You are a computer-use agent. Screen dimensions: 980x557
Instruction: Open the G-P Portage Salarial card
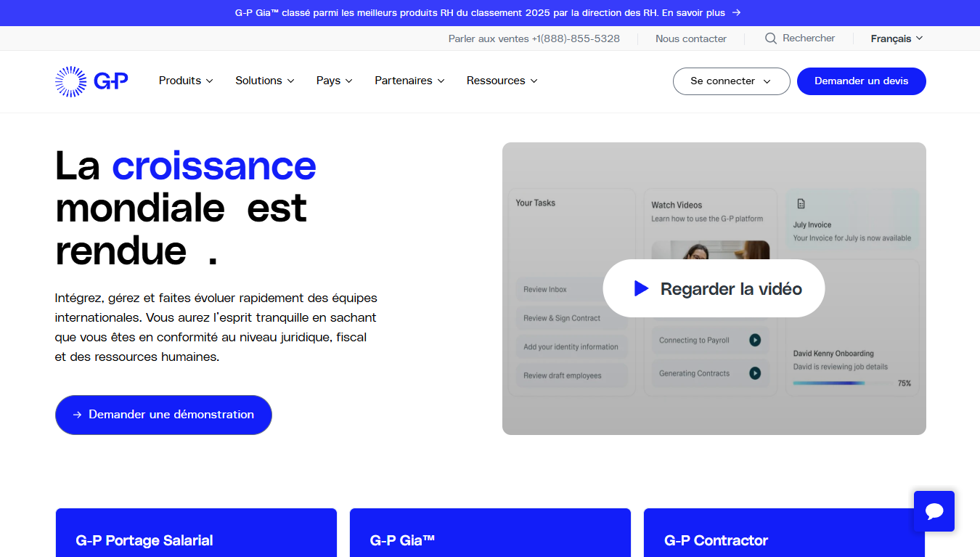196,533
